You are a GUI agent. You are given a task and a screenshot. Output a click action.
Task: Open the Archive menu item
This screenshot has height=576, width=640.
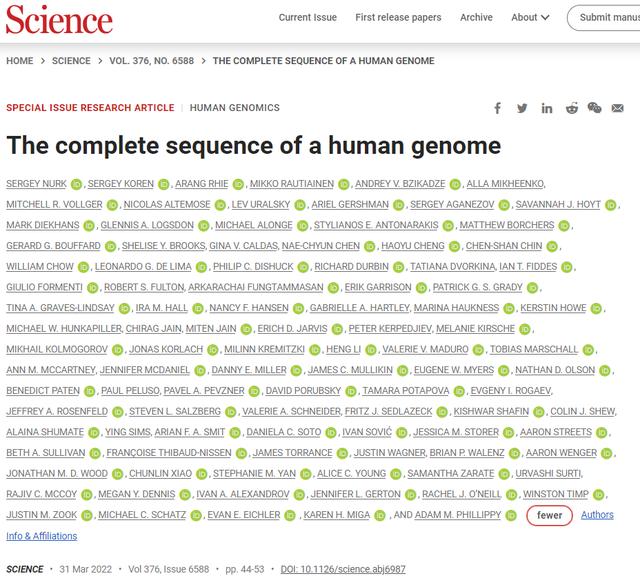point(476,17)
